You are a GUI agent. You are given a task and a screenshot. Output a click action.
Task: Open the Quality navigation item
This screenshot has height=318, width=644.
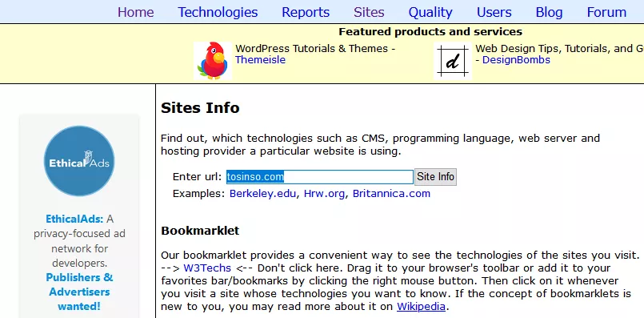[x=430, y=12]
